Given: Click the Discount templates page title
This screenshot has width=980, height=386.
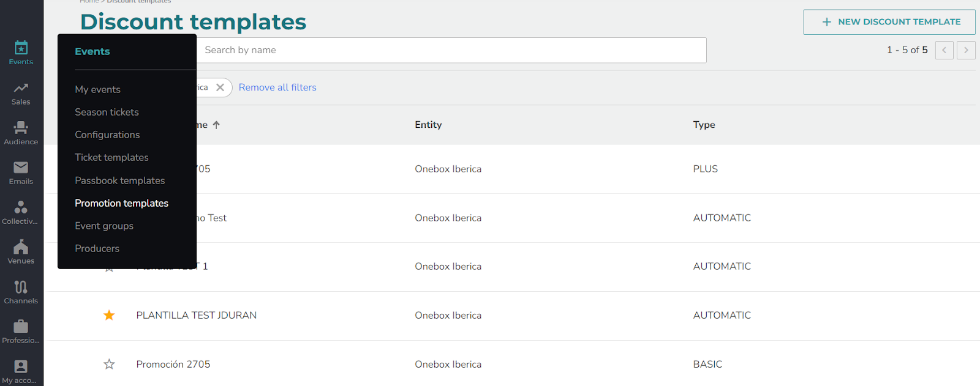Looking at the screenshot, I should pos(193,22).
